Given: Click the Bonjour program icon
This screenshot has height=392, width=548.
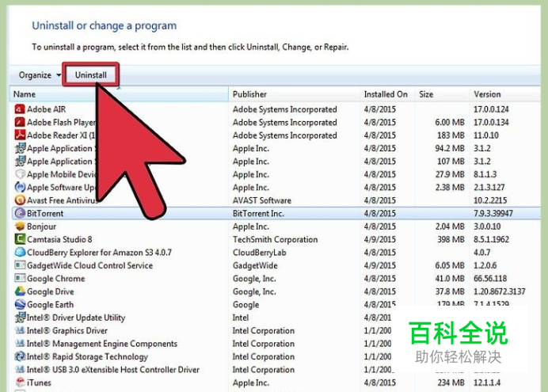Looking at the screenshot, I should [20, 226].
